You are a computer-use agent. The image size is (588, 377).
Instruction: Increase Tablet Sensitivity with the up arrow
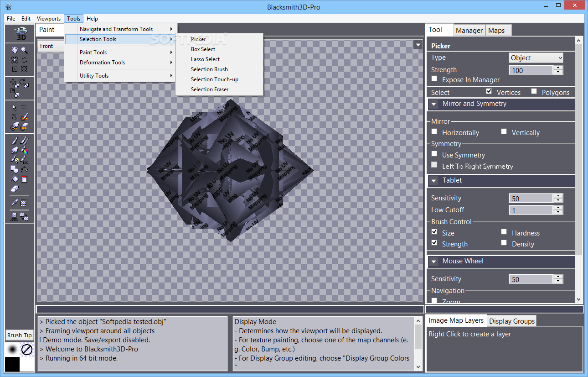coord(558,196)
